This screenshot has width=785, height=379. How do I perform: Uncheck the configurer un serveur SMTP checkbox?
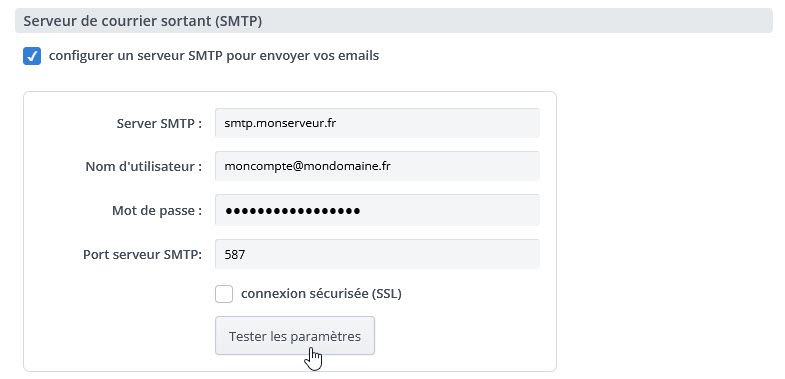(32, 56)
